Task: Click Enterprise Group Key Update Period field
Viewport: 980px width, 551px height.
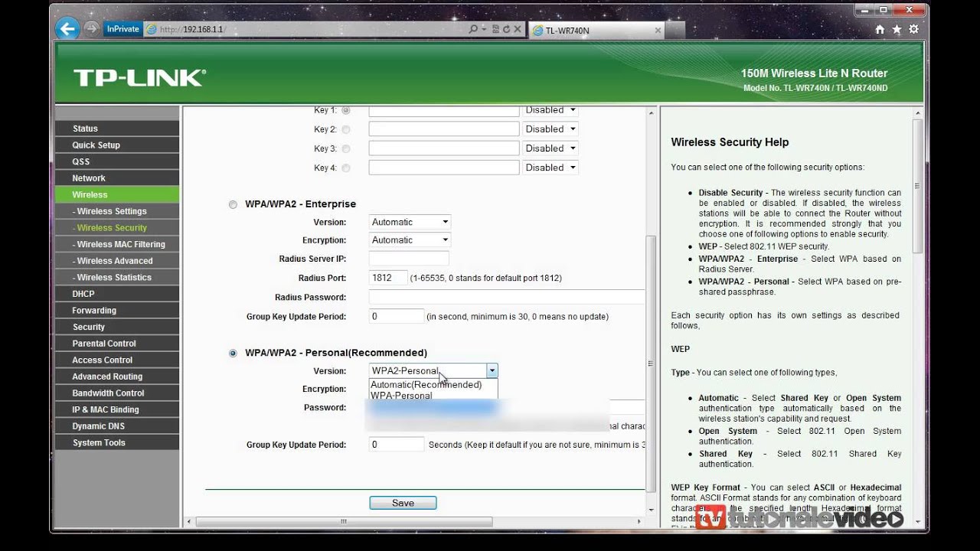Action: tap(397, 316)
